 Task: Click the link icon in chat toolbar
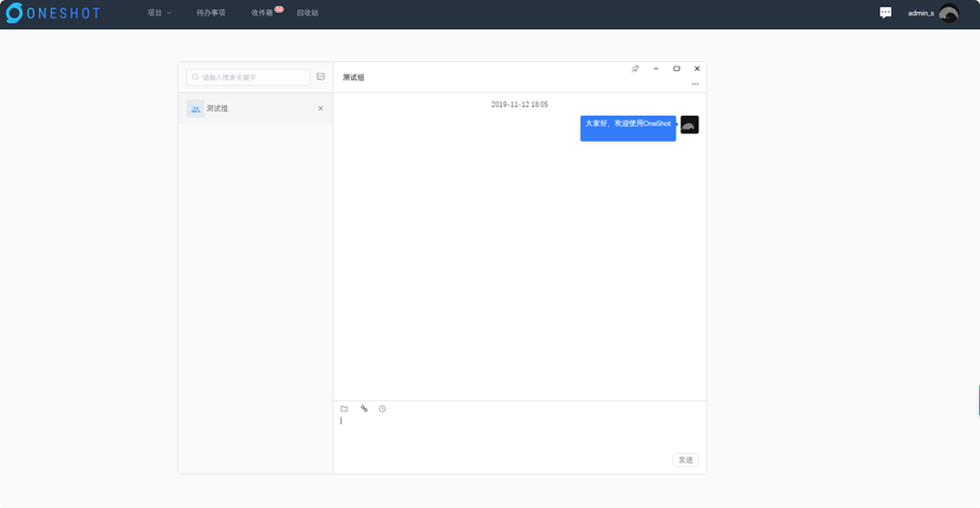(x=364, y=409)
